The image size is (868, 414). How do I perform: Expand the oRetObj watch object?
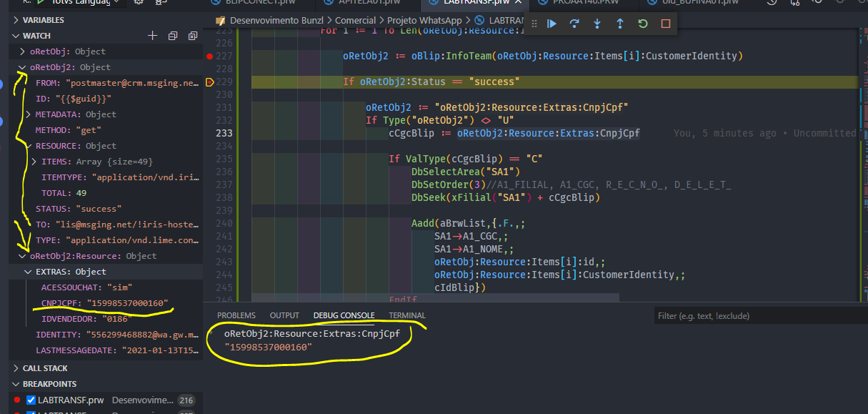click(23, 51)
